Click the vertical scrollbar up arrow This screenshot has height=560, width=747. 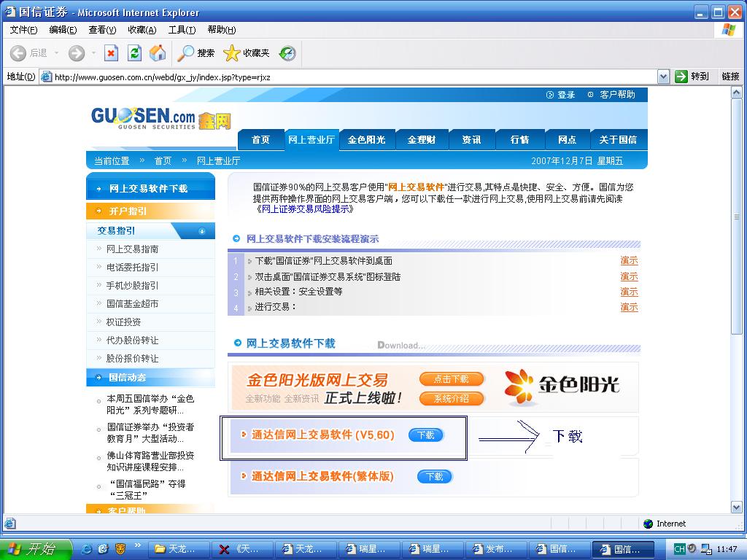click(x=737, y=93)
